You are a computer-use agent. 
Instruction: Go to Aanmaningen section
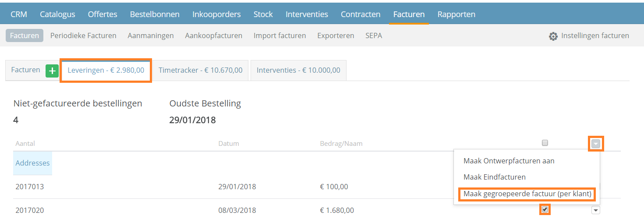pos(151,35)
